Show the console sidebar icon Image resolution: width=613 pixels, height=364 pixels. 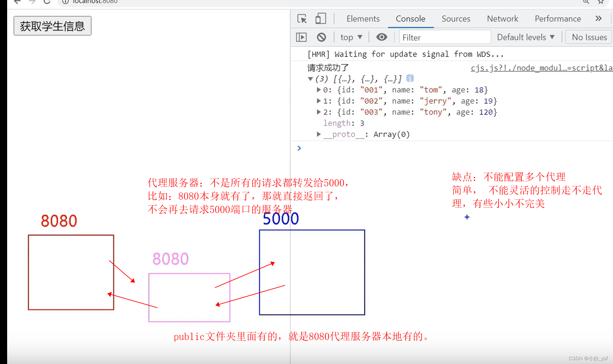[x=301, y=37]
